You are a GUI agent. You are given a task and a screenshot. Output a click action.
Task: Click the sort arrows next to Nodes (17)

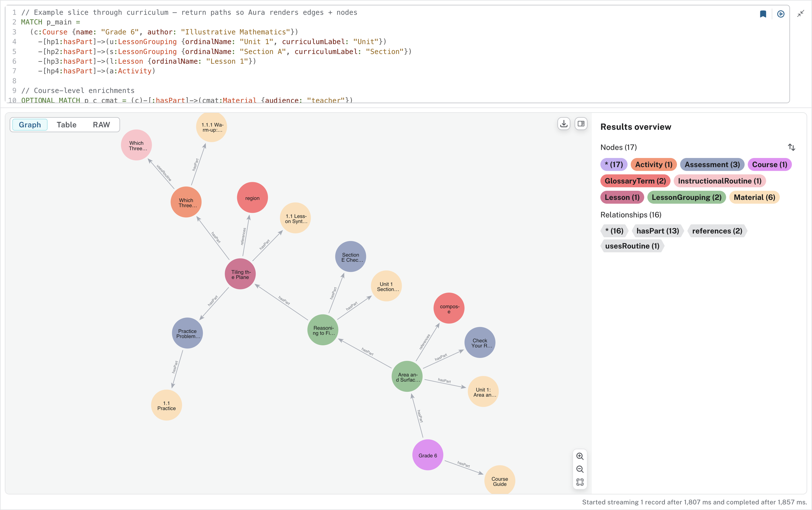(792, 147)
